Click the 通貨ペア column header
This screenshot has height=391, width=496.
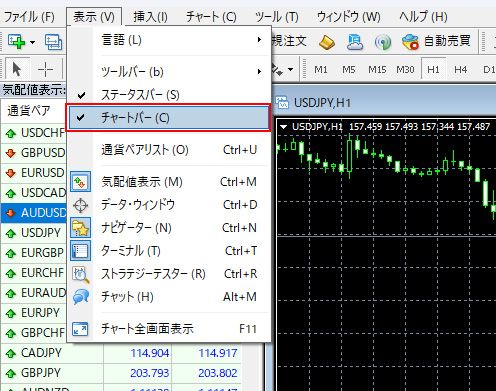33,111
